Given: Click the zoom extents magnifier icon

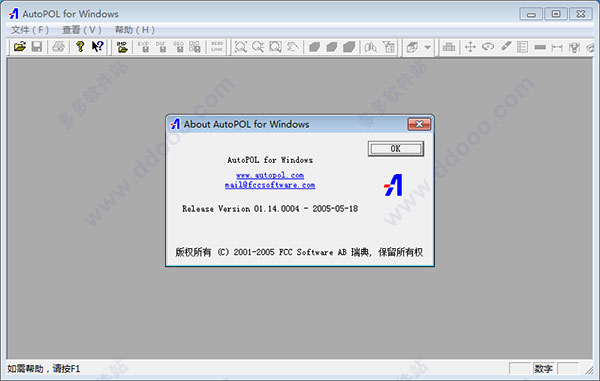Looking at the screenshot, I should pos(241,47).
